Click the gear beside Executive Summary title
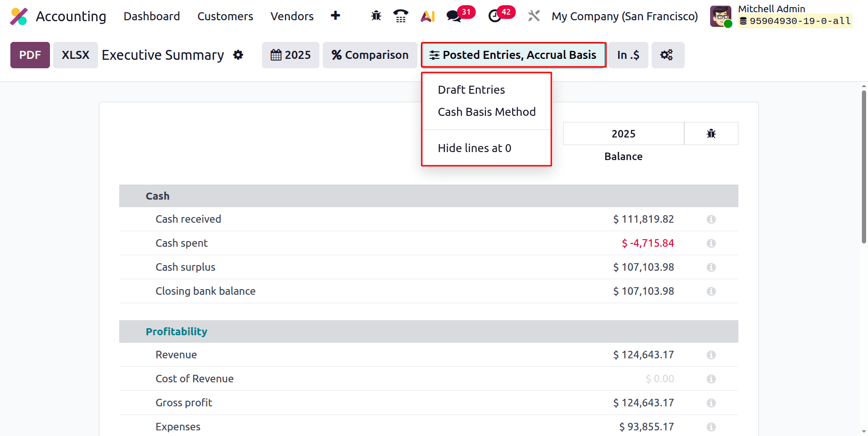This screenshot has height=436, width=868. pyautogui.click(x=238, y=55)
